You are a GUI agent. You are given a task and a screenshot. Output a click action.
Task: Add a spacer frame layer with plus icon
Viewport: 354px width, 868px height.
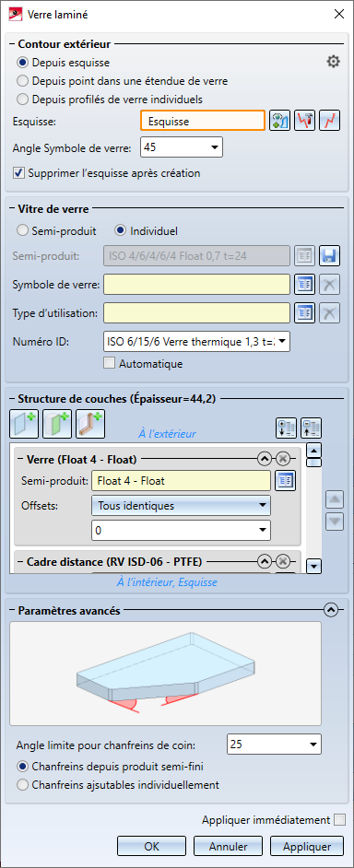pos(90,425)
